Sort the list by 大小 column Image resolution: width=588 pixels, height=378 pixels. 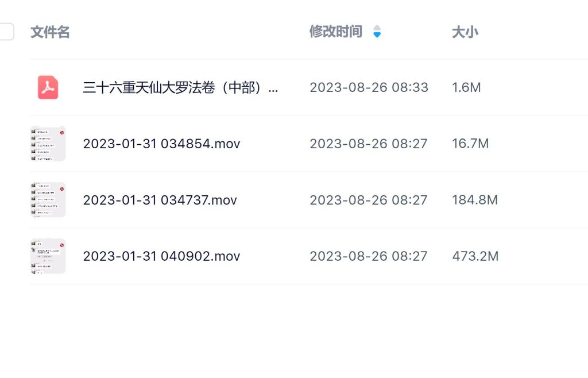[465, 32]
